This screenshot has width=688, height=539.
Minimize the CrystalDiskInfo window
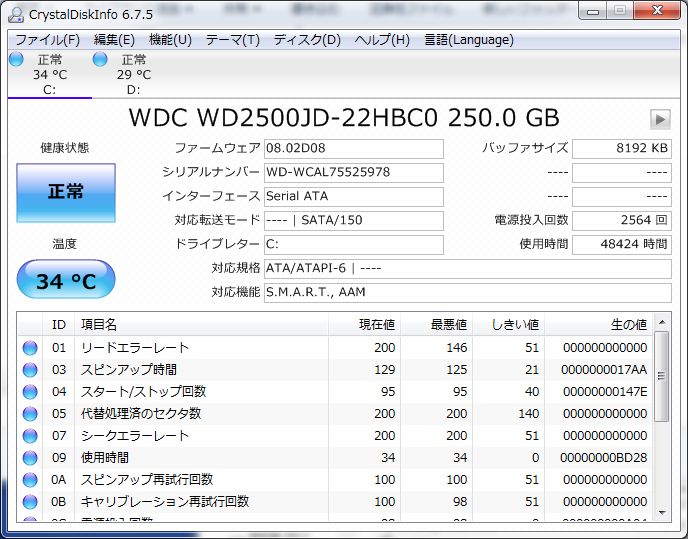coord(593,11)
